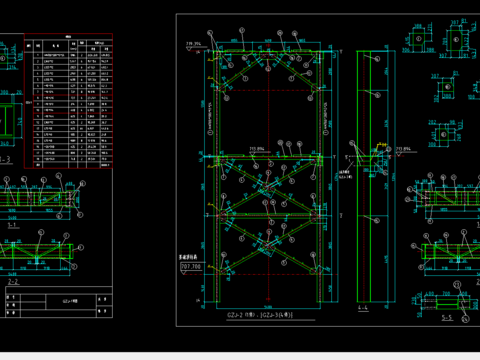Pick the 713.894 elevation in the main frame view
This screenshot has height=360, width=480.
(x=257, y=149)
